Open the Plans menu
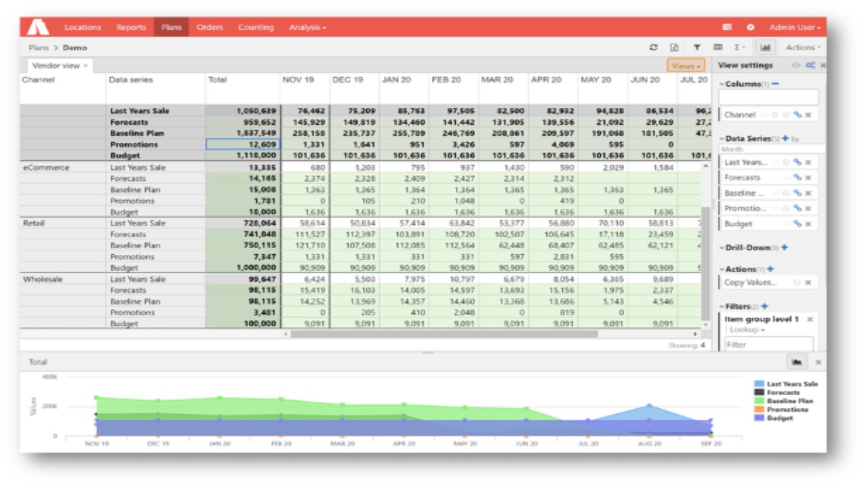 tap(172, 27)
